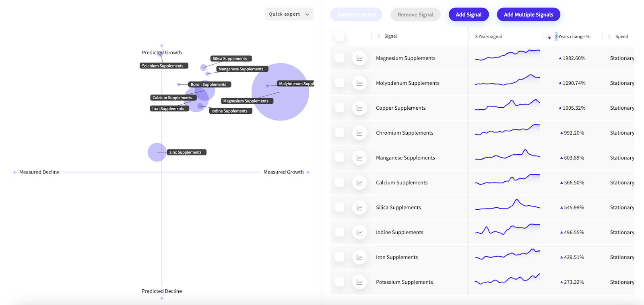The image size is (644, 305).
Task: Select Iodine Supplements signal name in table
Action: click(x=399, y=233)
